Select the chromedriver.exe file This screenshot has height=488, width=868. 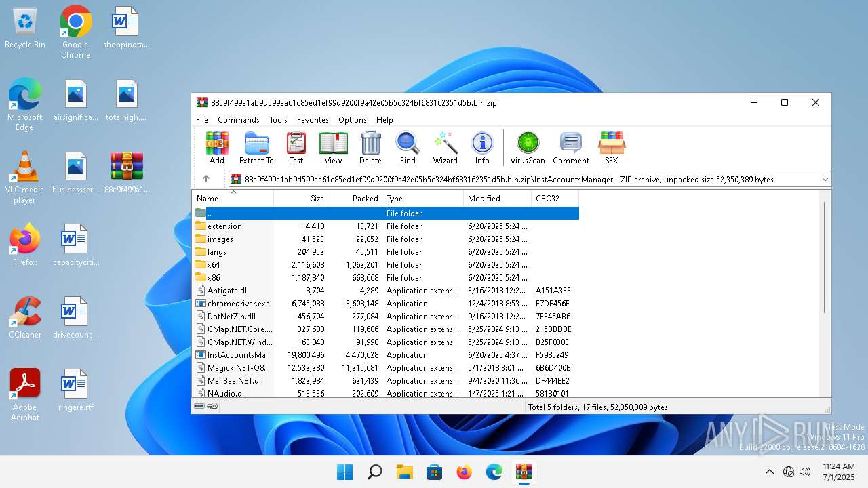coord(386,304)
